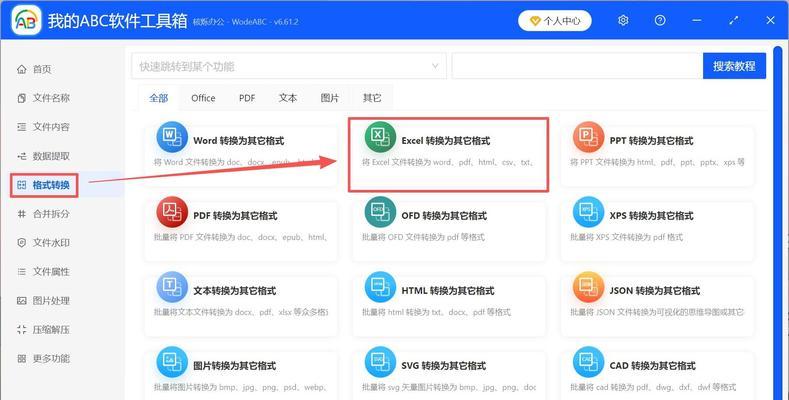Screen dimensions: 789x400
Task: Click the 搜索教程 button
Action: point(734,66)
